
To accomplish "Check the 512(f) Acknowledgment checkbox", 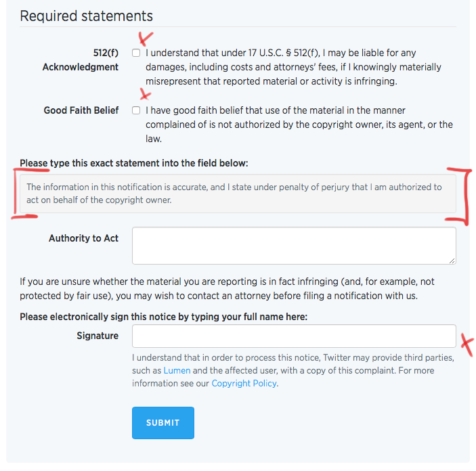I will coord(136,53).
